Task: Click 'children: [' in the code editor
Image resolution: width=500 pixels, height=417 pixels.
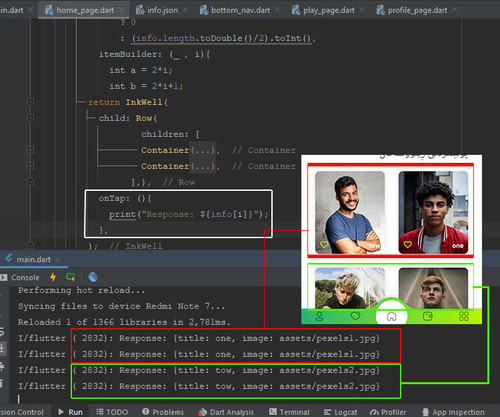Action: point(170,134)
